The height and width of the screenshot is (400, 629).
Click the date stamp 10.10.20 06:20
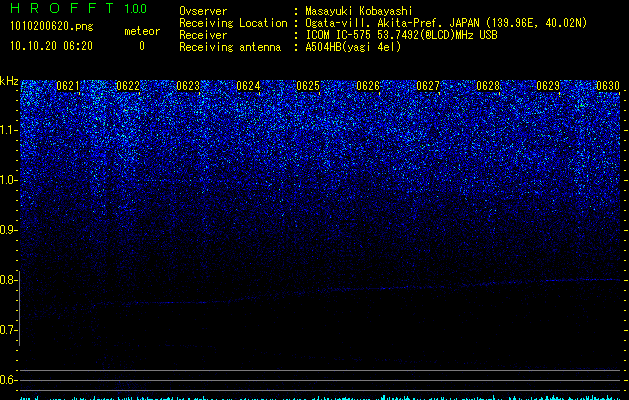click(51, 46)
